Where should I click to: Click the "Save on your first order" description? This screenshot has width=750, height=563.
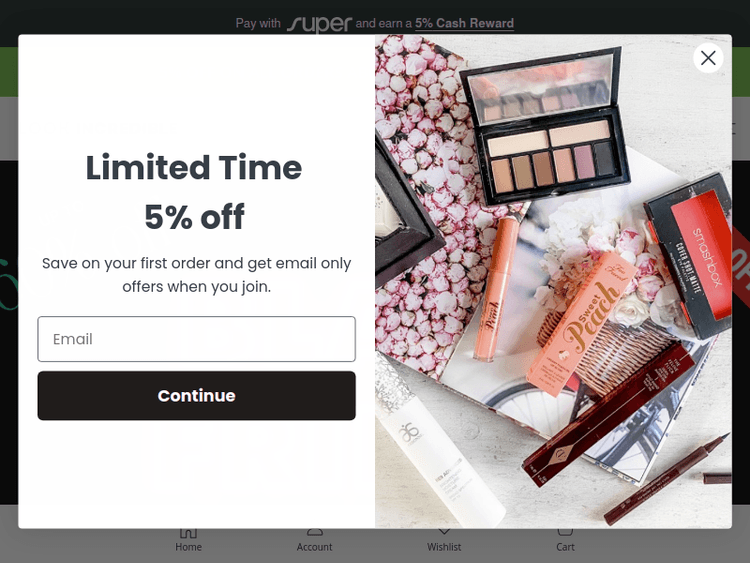tap(197, 275)
